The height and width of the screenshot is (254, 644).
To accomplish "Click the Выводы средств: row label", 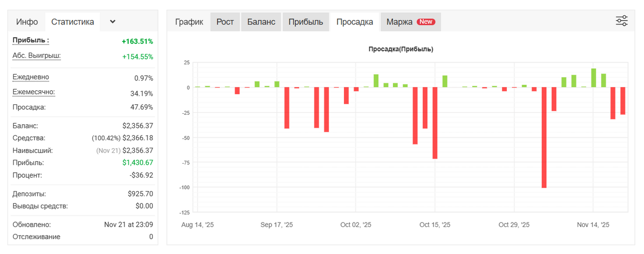I will click(40, 206).
